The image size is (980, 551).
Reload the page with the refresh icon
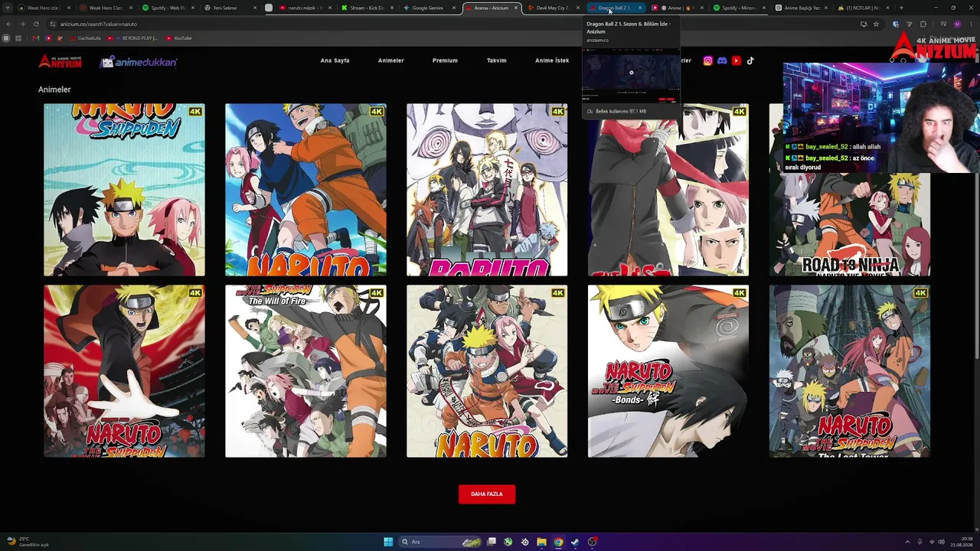36,24
